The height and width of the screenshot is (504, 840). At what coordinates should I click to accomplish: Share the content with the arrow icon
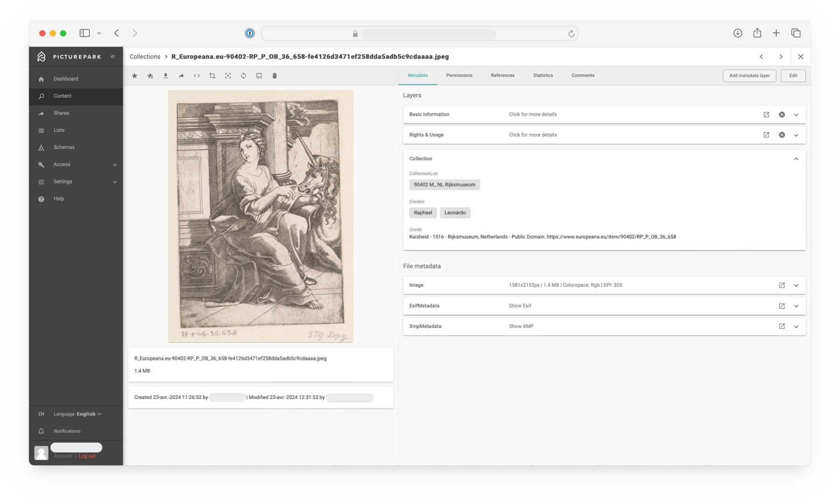pos(181,76)
